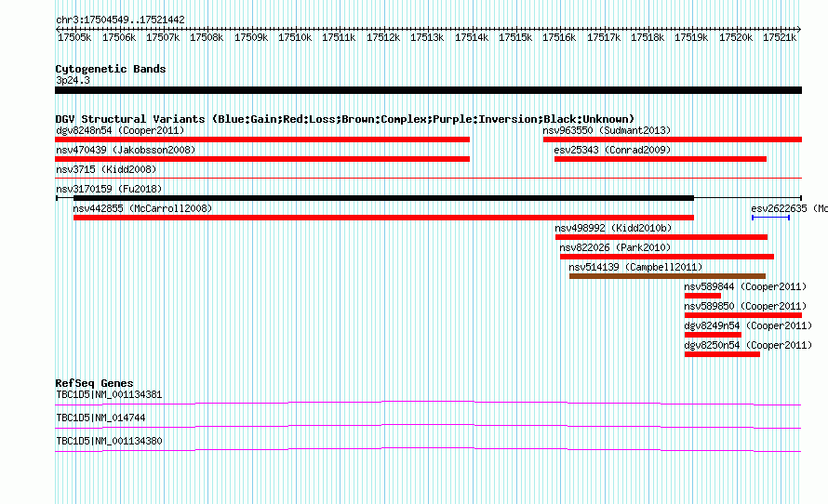Image resolution: width=828 pixels, height=504 pixels.
Task: Open TBC1D5|NM_014744 gene entry
Action: [x=100, y=418]
